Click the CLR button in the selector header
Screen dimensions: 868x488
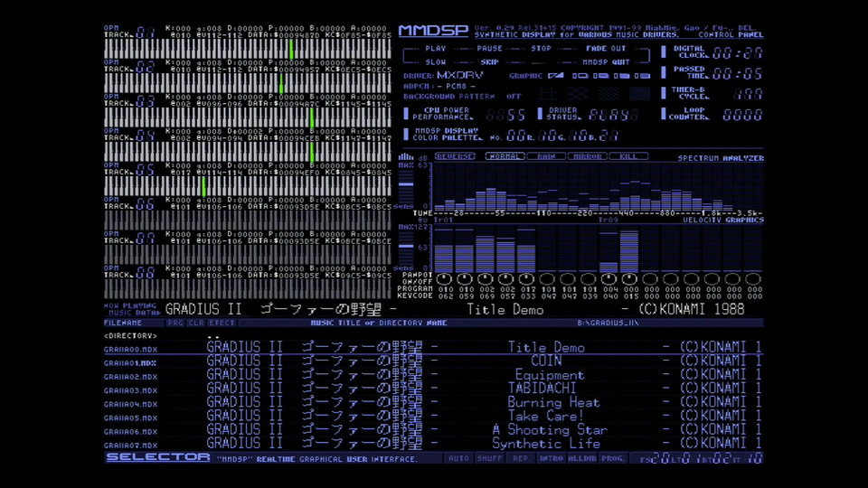[x=196, y=323]
